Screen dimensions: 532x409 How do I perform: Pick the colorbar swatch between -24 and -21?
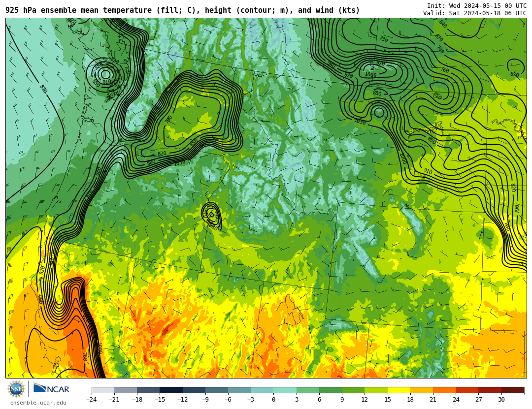pyautogui.click(x=103, y=390)
